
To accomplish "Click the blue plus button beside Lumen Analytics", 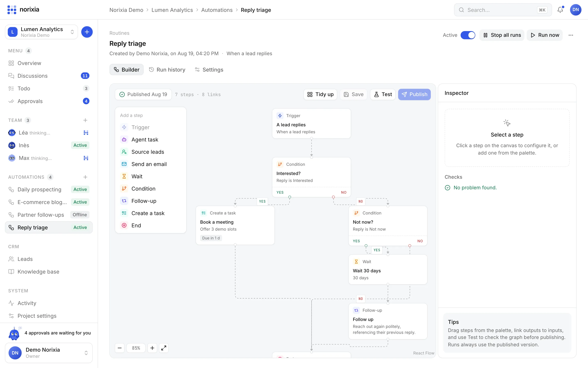I will (x=87, y=32).
